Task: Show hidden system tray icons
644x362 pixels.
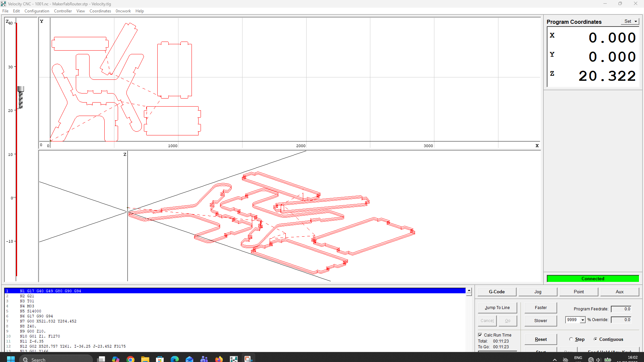Action: (x=554, y=360)
